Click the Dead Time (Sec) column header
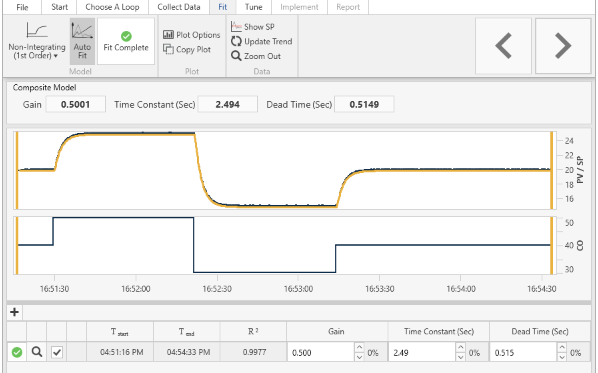598x373 pixels. coord(540,331)
